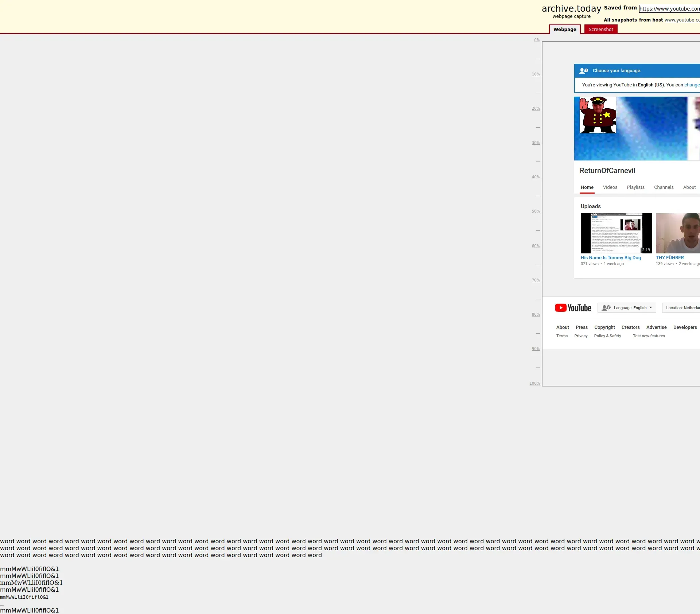Click the YouTube logo in footer
Screen dimensions: 700x614
573,308
